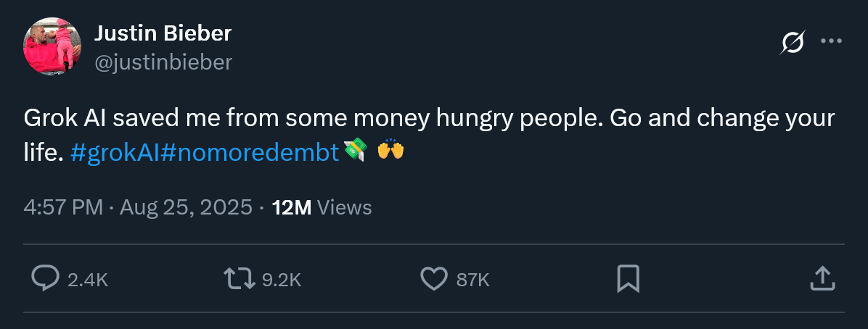
Task: View the 12M Views analytics
Action: (x=322, y=208)
